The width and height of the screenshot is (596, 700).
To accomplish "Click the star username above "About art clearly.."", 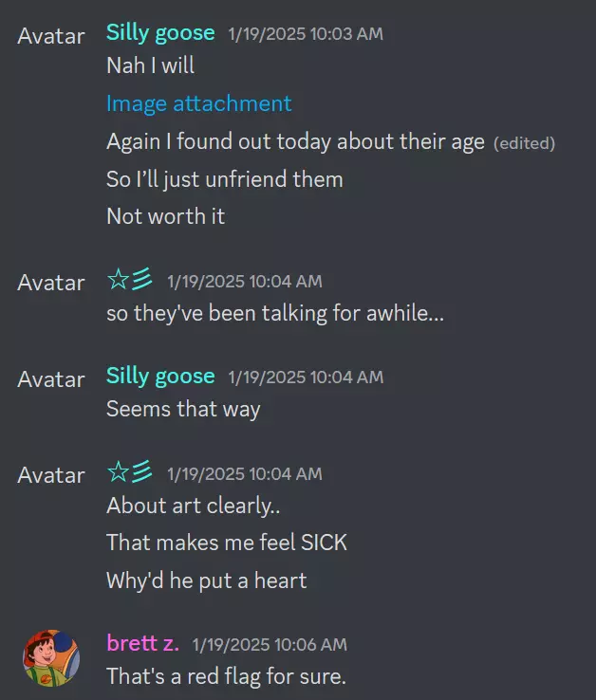I will click(129, 471).
